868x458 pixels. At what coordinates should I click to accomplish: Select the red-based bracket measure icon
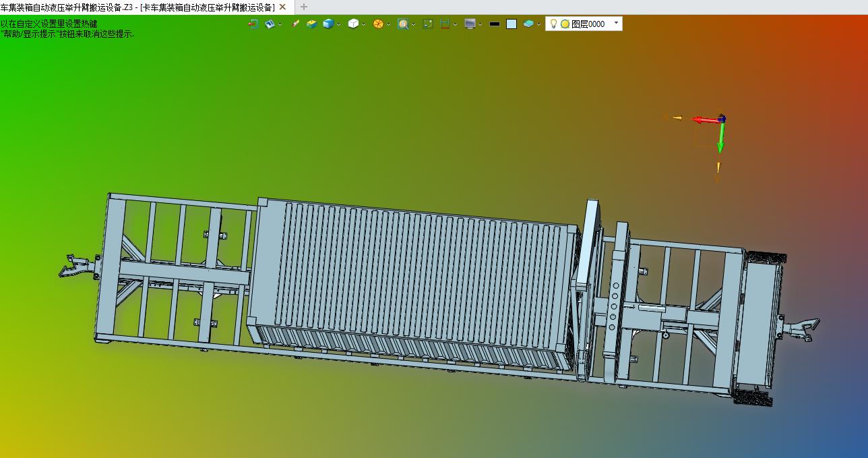tap(445, 24)
